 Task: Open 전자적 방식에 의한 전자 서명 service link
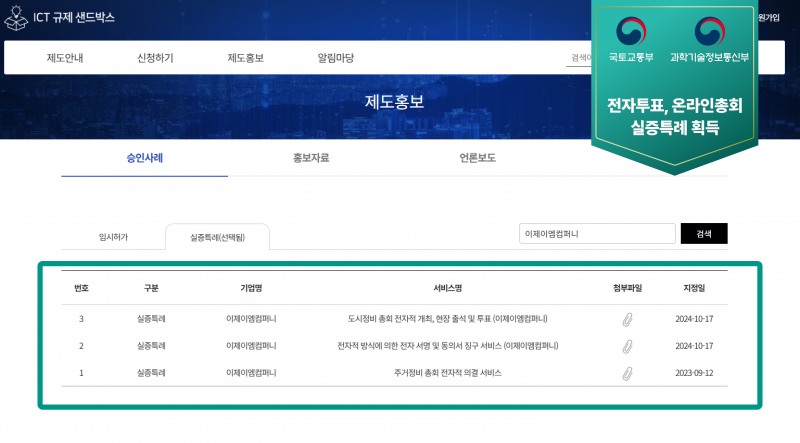[447, 346]
